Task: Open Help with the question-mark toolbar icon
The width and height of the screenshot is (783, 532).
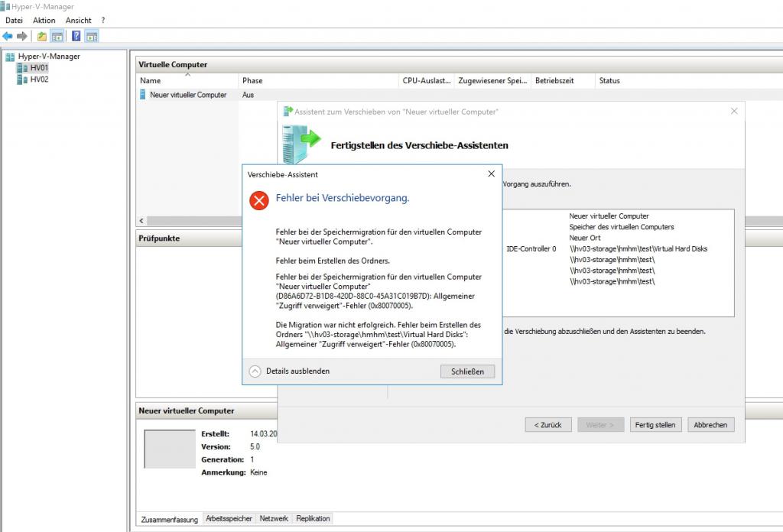Action: click(76, 37)
